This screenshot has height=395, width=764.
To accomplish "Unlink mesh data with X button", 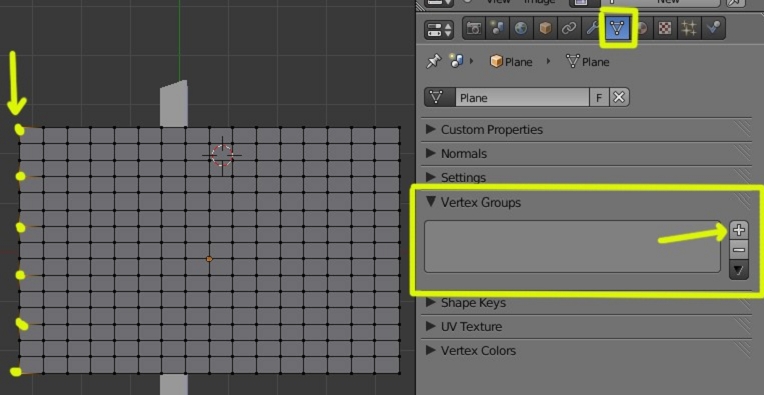I will [619, 97].
